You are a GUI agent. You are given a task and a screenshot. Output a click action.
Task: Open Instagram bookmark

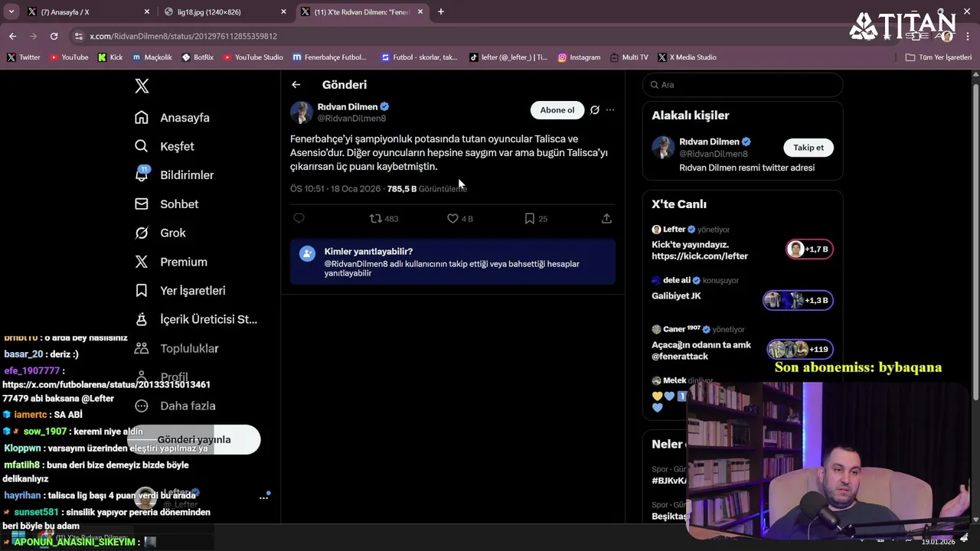[x=579, y=57]
